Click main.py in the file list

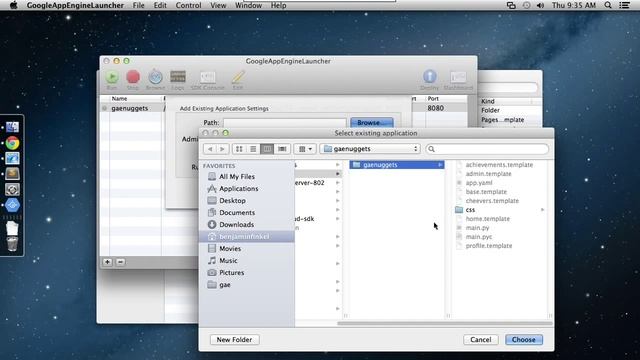[x=477, y=228]
